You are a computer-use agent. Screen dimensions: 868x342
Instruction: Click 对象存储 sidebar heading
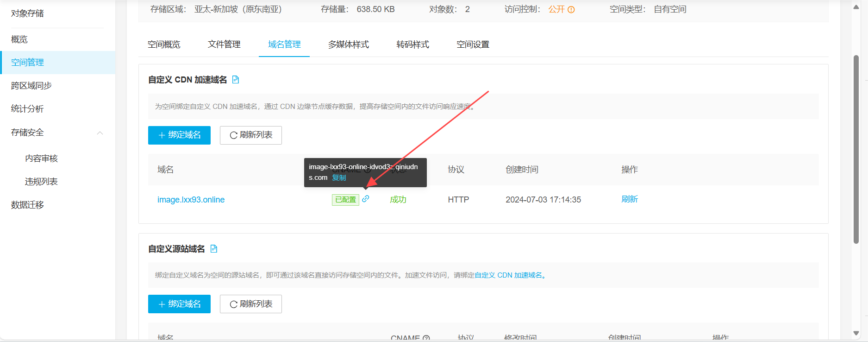pos(27,13)
